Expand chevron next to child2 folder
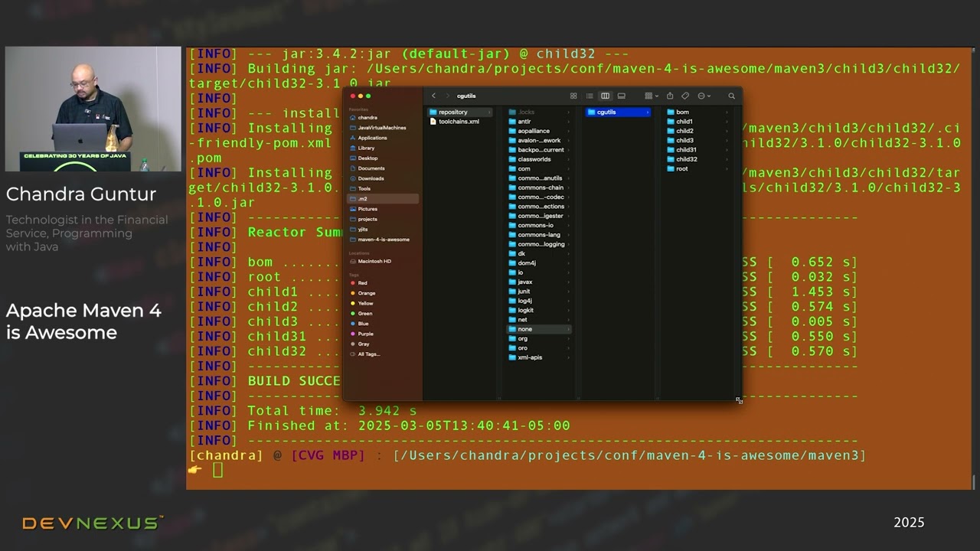The width and height of the screenshot is (980, 551). point(727,131)
